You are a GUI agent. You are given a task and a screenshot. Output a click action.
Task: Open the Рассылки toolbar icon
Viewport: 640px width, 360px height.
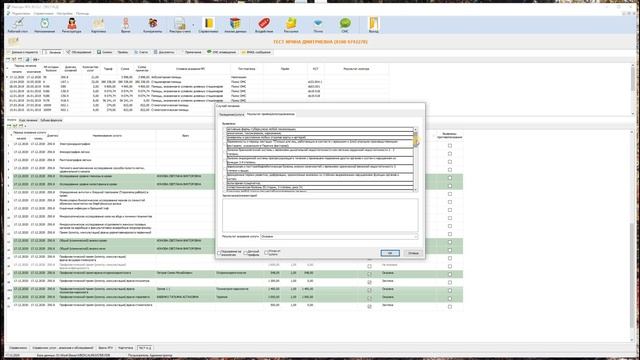pyautogui.click(x=291, y=25)
